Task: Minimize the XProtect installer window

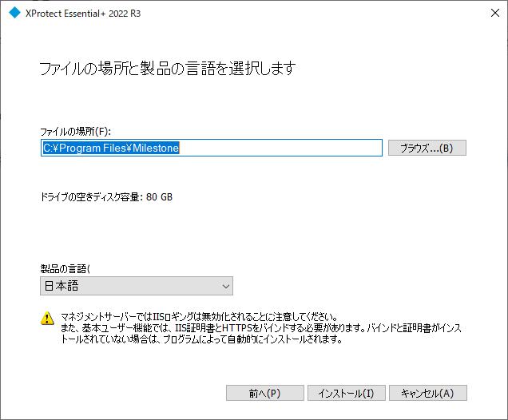Action: (x=415, y=13)
